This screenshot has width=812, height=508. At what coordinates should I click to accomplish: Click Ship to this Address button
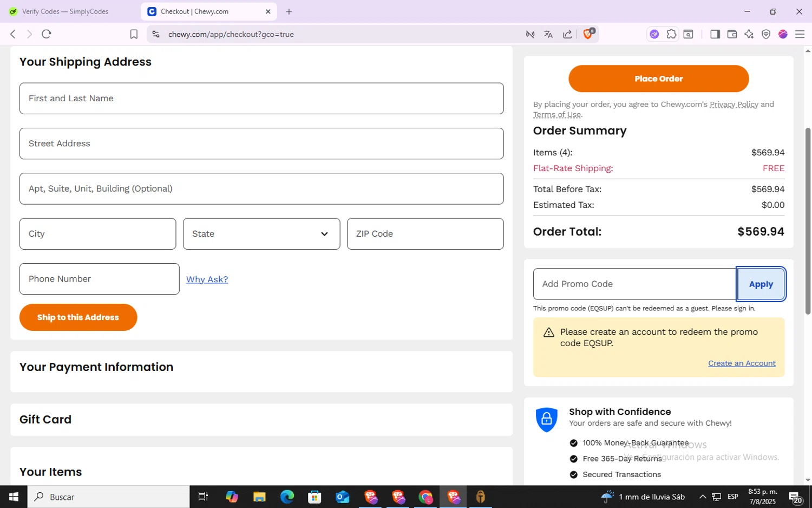coord(78,317)
